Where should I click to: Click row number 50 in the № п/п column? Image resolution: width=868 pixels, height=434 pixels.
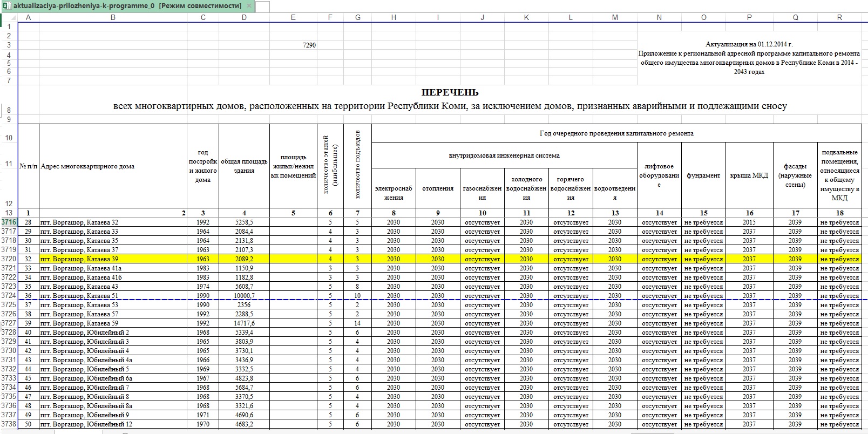point(29,424)
